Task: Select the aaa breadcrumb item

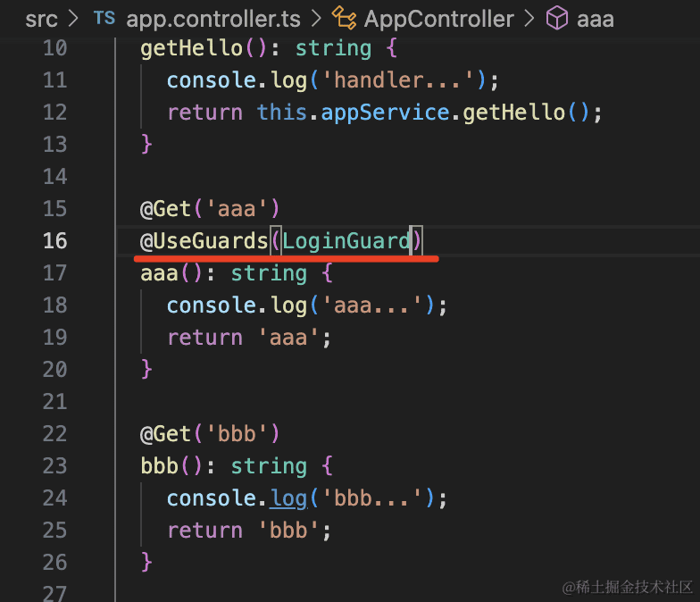Action: point(595,19)
